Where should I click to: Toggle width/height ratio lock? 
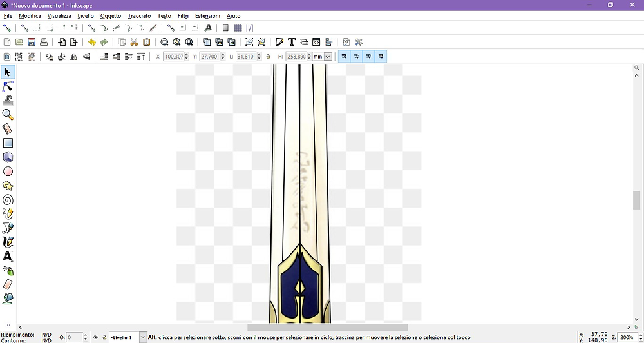tap(268, 57)
